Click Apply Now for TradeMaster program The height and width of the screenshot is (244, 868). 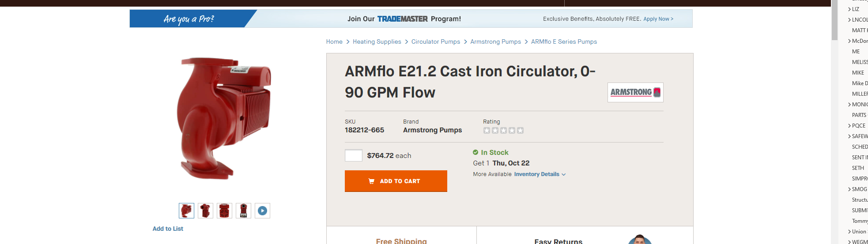coord(658,19)
